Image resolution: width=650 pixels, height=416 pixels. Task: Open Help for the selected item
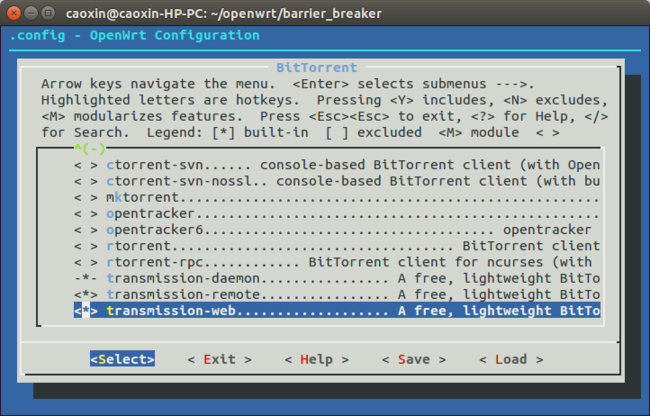317,359
